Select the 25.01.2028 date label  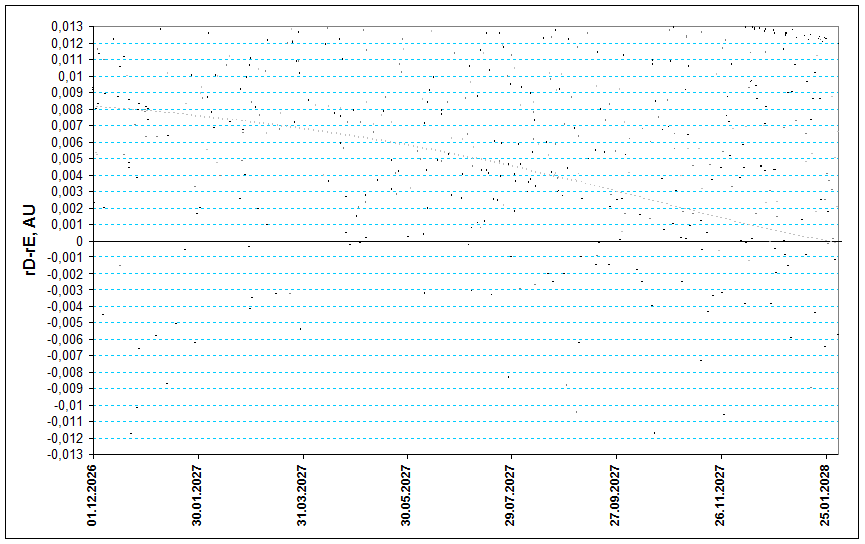[x=826, y=495]
